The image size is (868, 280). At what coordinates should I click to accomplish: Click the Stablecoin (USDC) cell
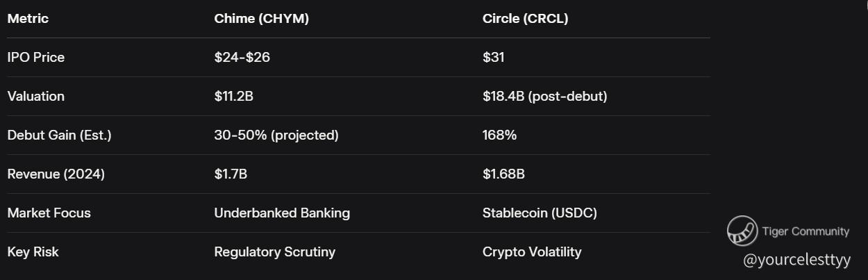[x=540, y=213]
